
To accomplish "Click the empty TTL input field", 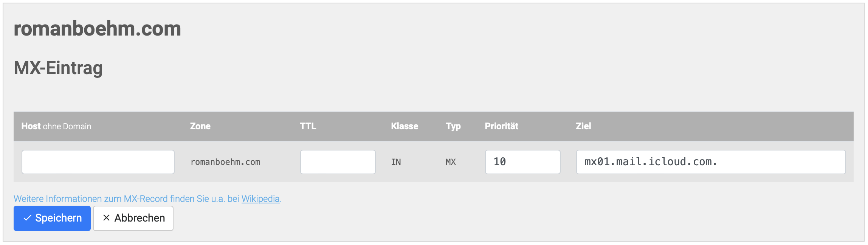I will point(338,162).
